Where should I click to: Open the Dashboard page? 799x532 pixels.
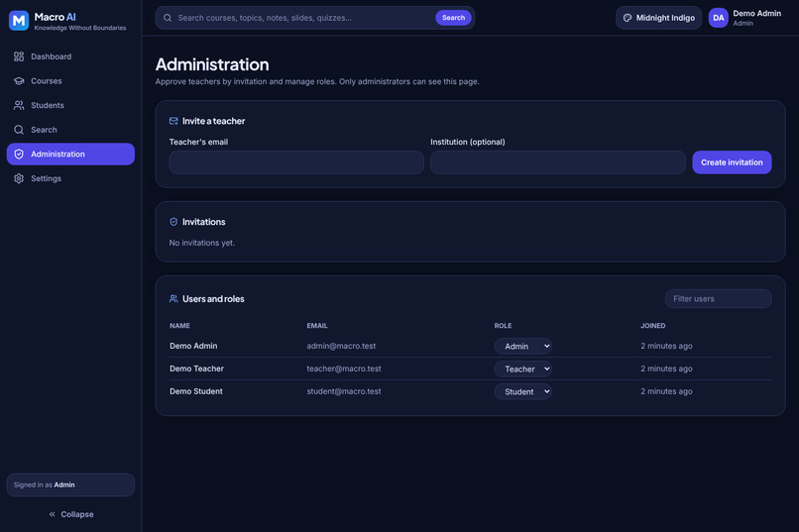(70, 56)
